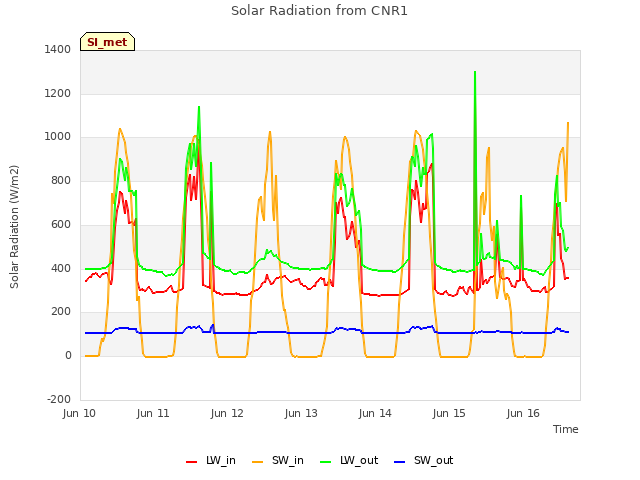This screenshot has width=640, height=480.
Task: Toggle the LW_in legend entry
Action: point(211,460)
